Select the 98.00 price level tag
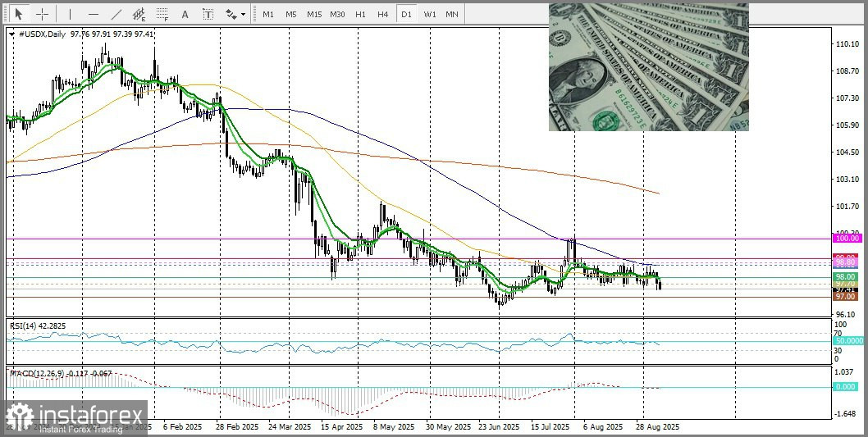 [x=846, y=276]
